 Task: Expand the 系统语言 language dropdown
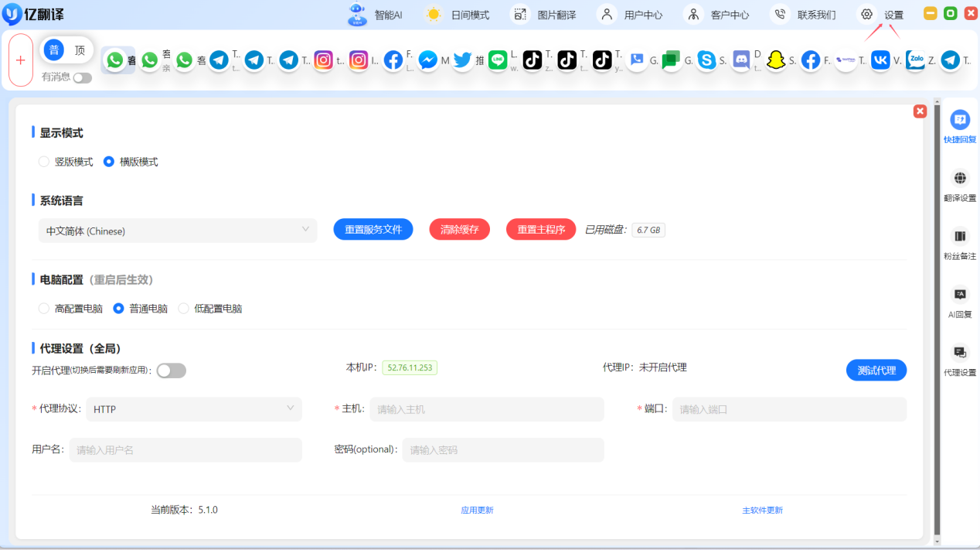coord(177,231)
